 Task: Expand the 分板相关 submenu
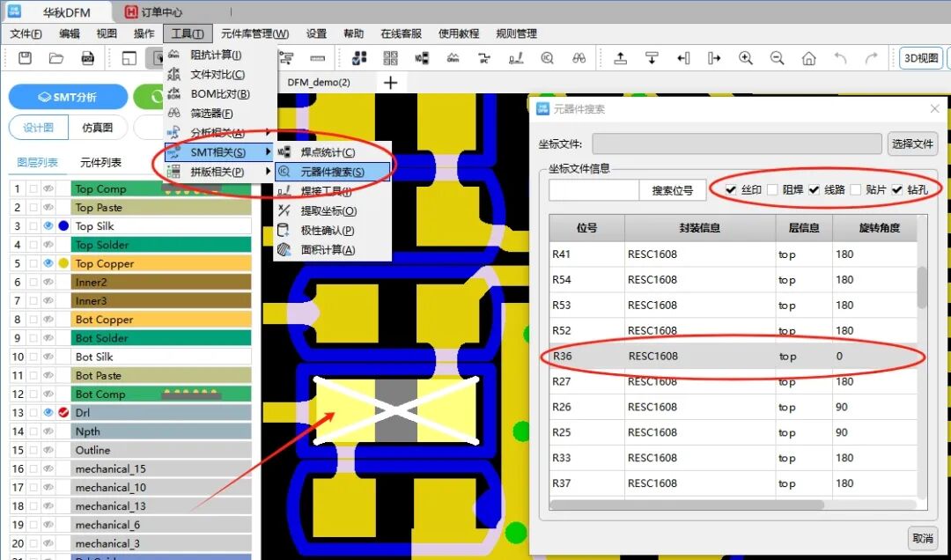217,133
